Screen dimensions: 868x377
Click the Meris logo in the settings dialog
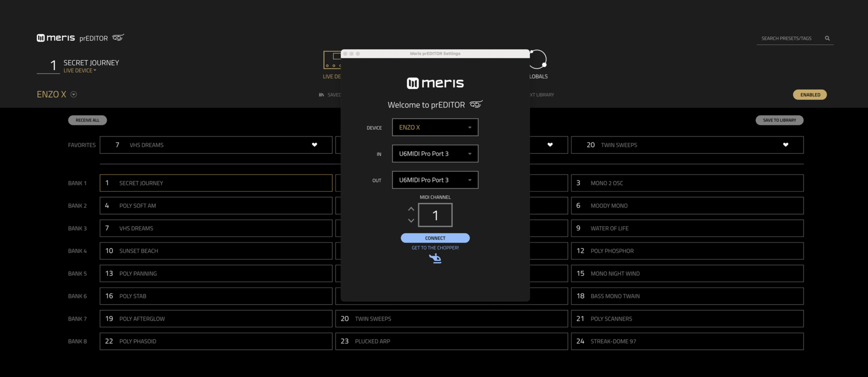[x=435, y=83]
